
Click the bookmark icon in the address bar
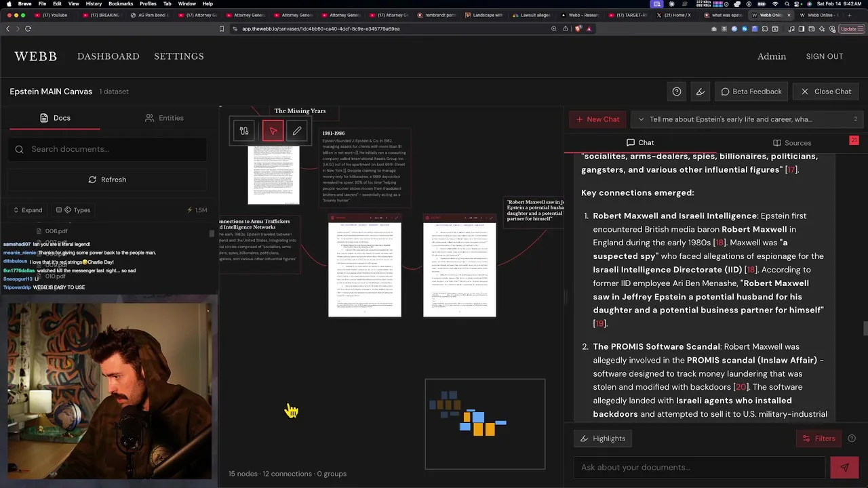coord(221,28)
